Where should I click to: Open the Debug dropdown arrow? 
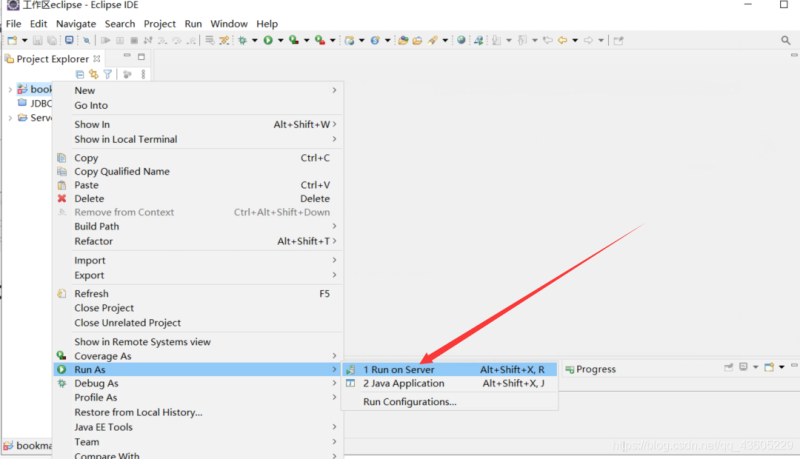click(255, 40)
